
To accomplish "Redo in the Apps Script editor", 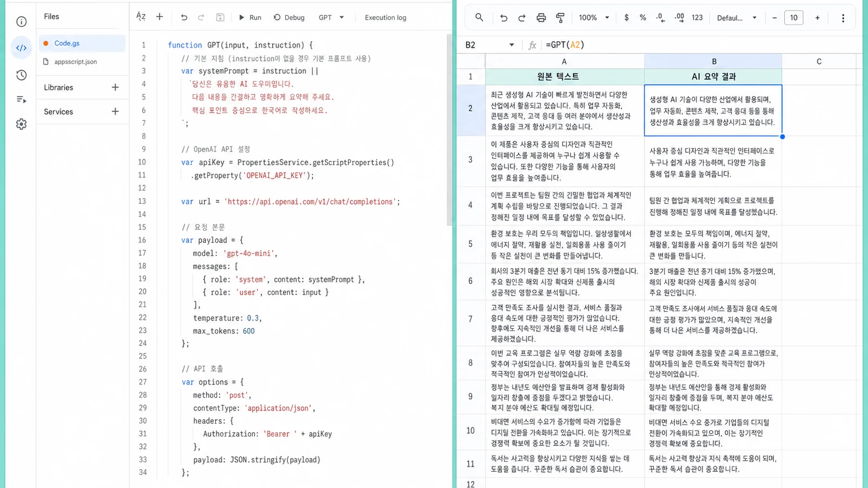I will 201,17.
